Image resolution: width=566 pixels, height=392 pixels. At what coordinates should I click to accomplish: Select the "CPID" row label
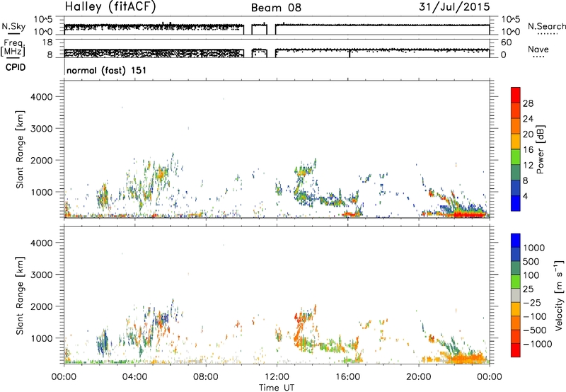click(x=16, y=67)
